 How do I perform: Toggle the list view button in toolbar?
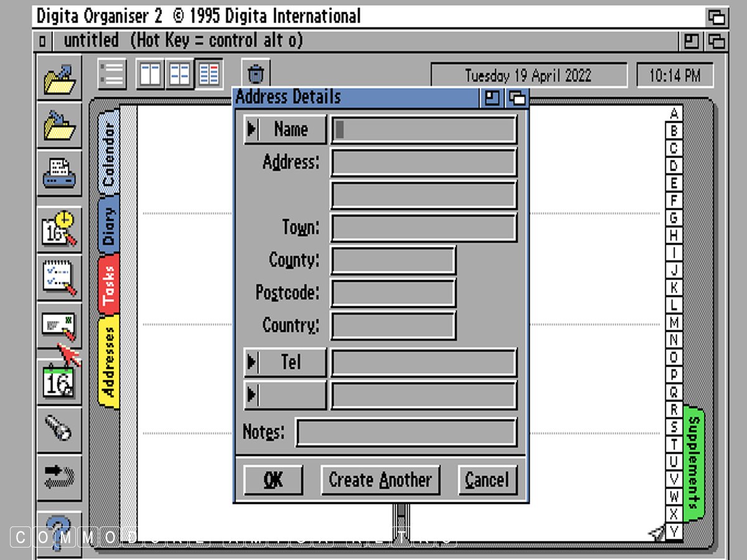pos(112,75)
